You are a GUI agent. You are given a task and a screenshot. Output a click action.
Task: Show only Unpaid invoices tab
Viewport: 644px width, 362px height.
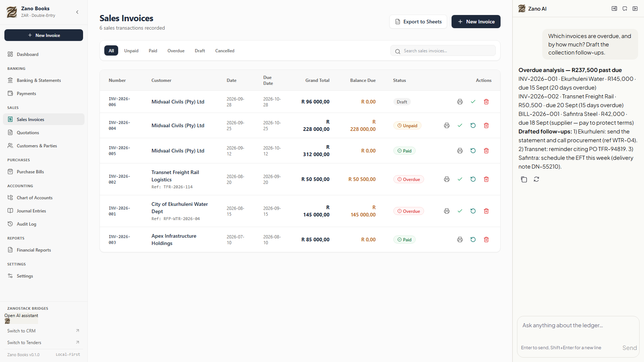[131, 51]
